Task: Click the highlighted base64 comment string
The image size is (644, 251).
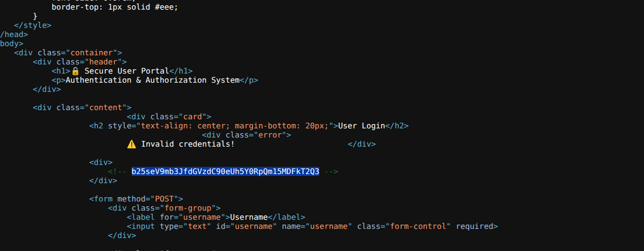Action: 225,172
